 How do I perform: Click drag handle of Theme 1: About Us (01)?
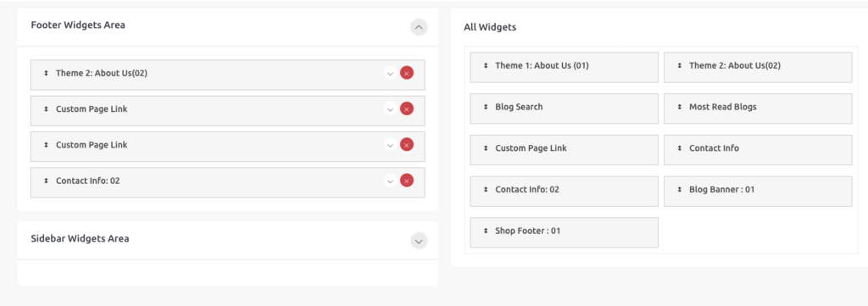click(x=486, y=65)
